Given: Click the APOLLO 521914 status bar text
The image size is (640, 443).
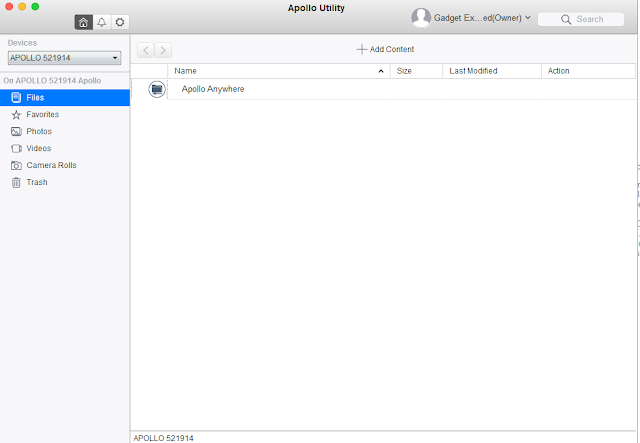Looking at the screenshot, I should [x=163, y=438].
